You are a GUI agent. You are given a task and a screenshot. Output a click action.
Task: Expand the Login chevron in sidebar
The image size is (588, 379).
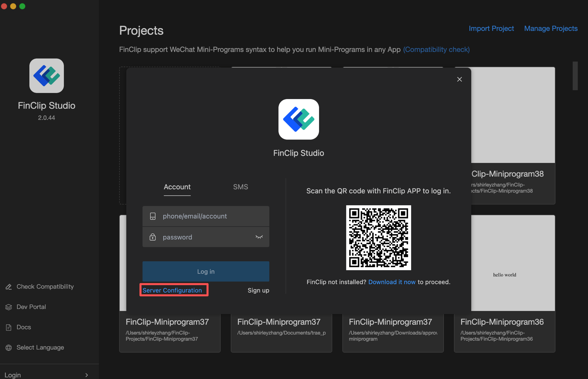pyautogui.click(x=87, y=375)
